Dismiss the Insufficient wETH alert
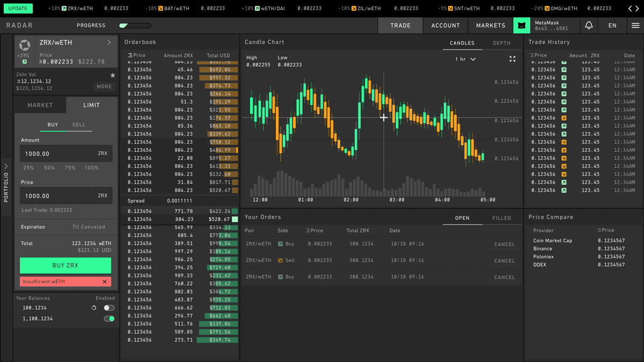This screenshot has height=362, width=644. click(105, 282)
